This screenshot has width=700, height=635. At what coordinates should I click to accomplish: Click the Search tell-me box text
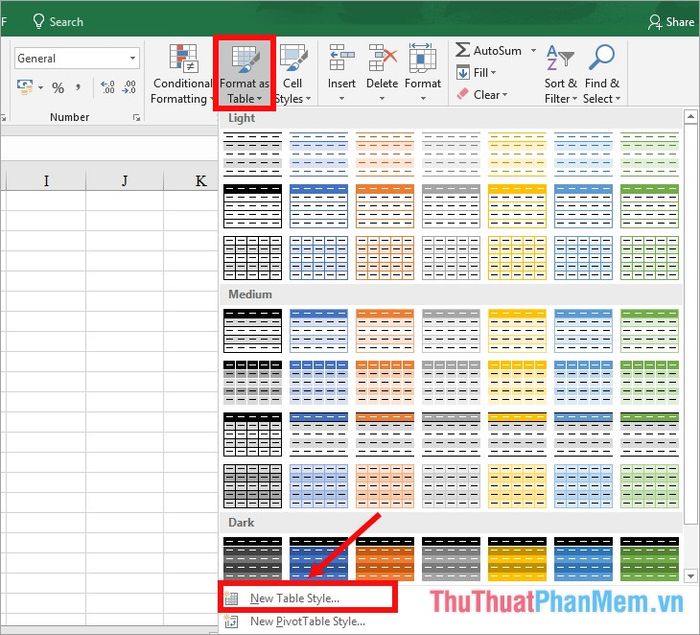point(66,21)
